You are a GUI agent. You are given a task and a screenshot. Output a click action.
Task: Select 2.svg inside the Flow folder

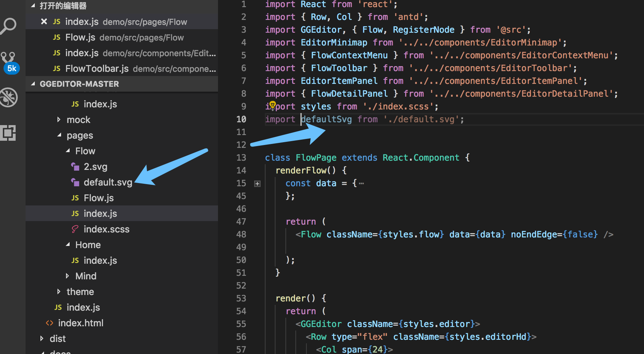pyautogui.click(x=95, y=166)
